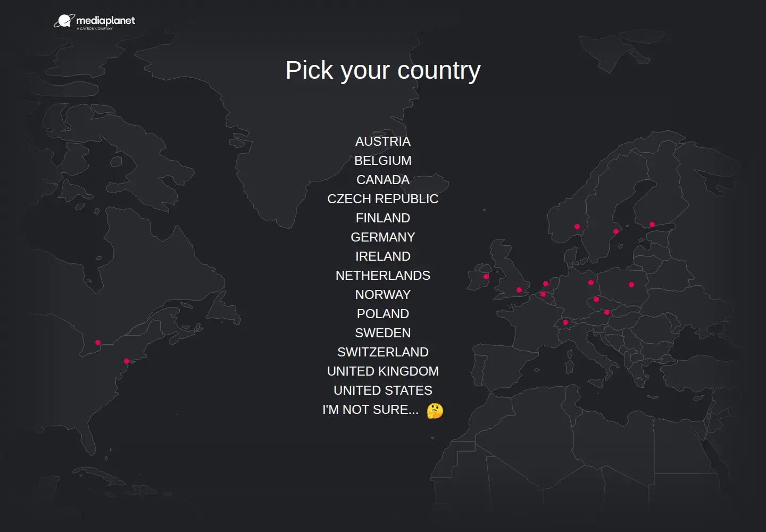
Task: Click the red map marker on Sweden
Action: pyautogui.click(x=616, y=231)
